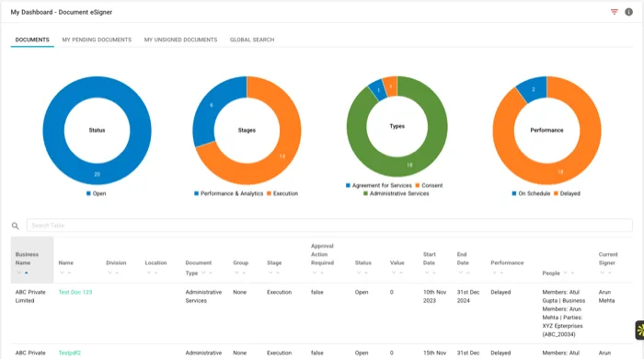The image size is (644, 359).
Task: Sort ascending on the People column
Action: point(572,272)
